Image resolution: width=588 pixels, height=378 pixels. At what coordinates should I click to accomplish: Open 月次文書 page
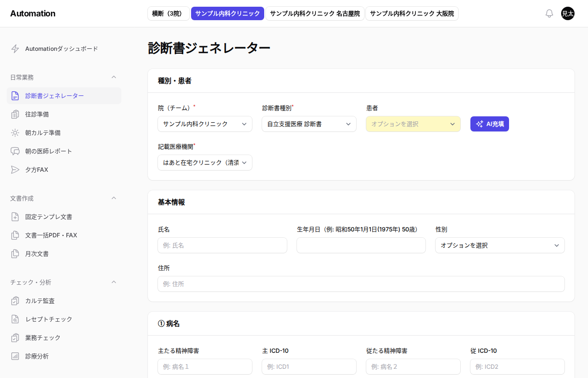[x=64, y=254]
